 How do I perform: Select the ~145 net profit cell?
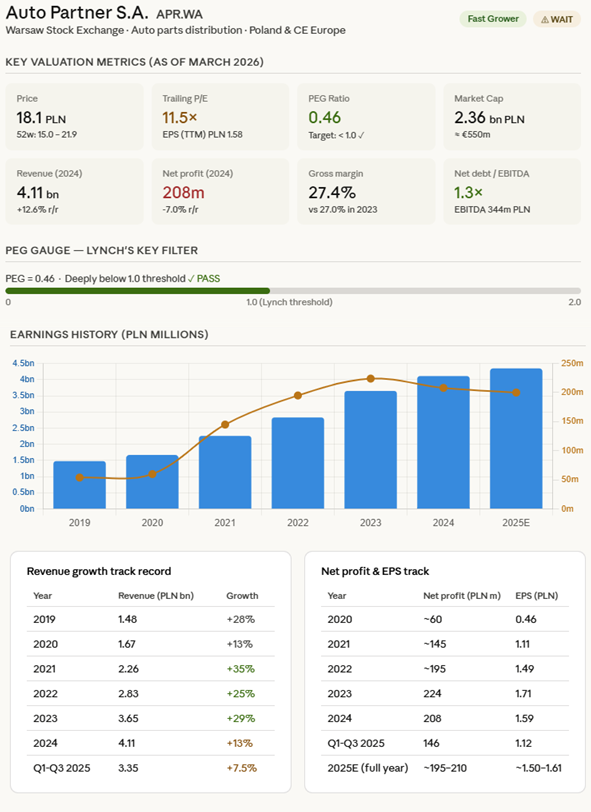435,644
